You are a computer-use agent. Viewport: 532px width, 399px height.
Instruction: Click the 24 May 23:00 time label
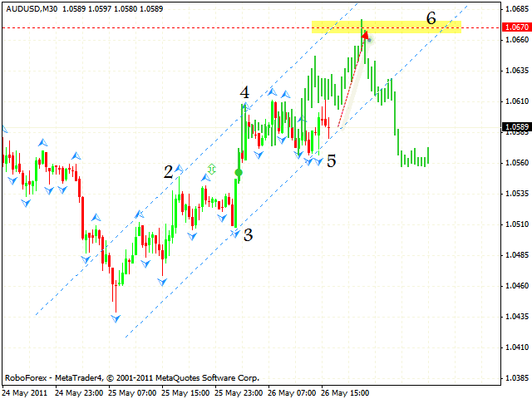79,393
